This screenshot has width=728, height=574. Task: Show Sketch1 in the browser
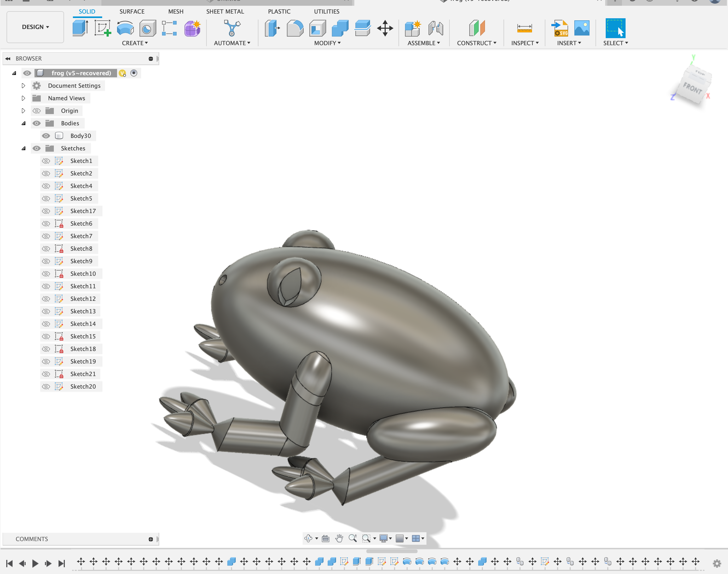click(x=47, y=161)
